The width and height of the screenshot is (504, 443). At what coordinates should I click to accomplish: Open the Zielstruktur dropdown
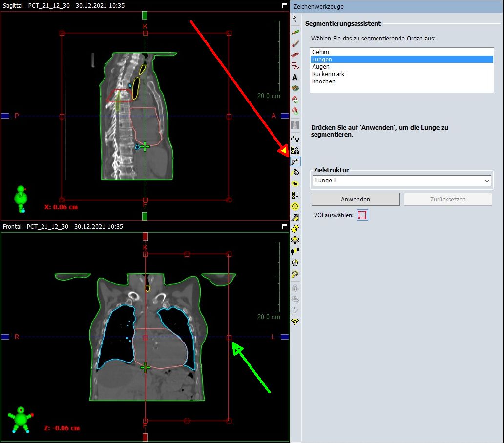click(401, 181)
